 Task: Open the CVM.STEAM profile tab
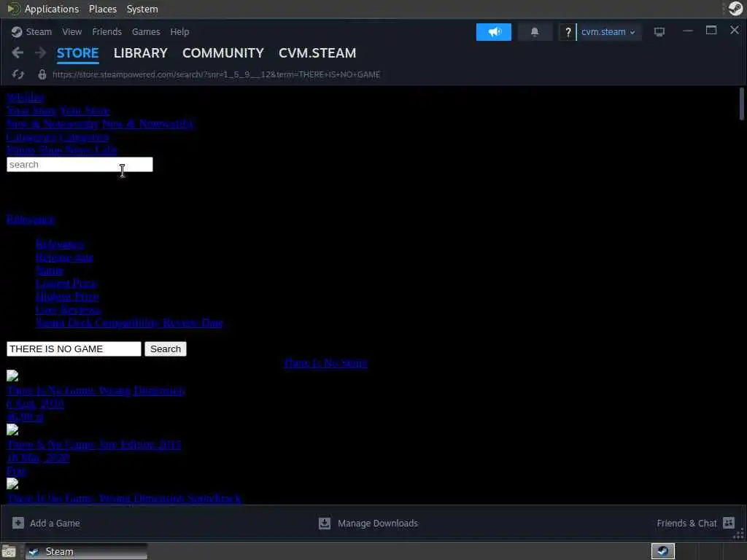pyautogui.click(x=317, y=53)
